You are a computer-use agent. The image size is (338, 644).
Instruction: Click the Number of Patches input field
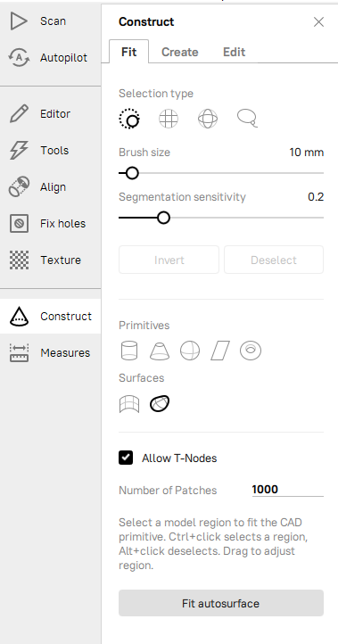(x=287, y=490)
